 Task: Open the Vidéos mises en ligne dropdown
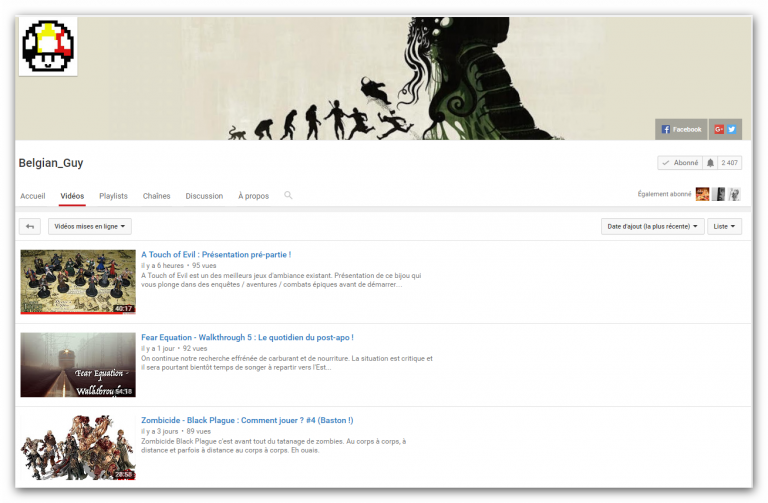(90, 226)
